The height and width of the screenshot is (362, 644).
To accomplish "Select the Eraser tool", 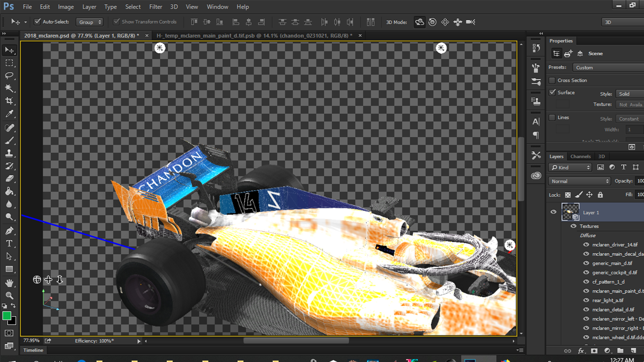I will (x=9, y=179).
